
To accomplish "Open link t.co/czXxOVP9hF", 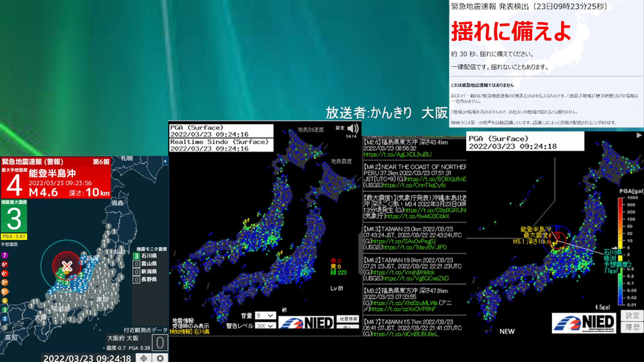I will pos(403,309).
